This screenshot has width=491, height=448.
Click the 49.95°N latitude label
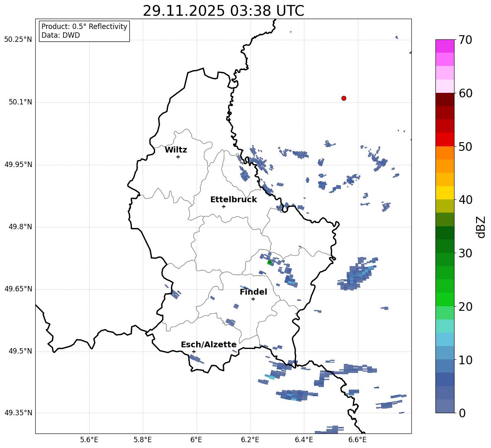coord(18,165)
